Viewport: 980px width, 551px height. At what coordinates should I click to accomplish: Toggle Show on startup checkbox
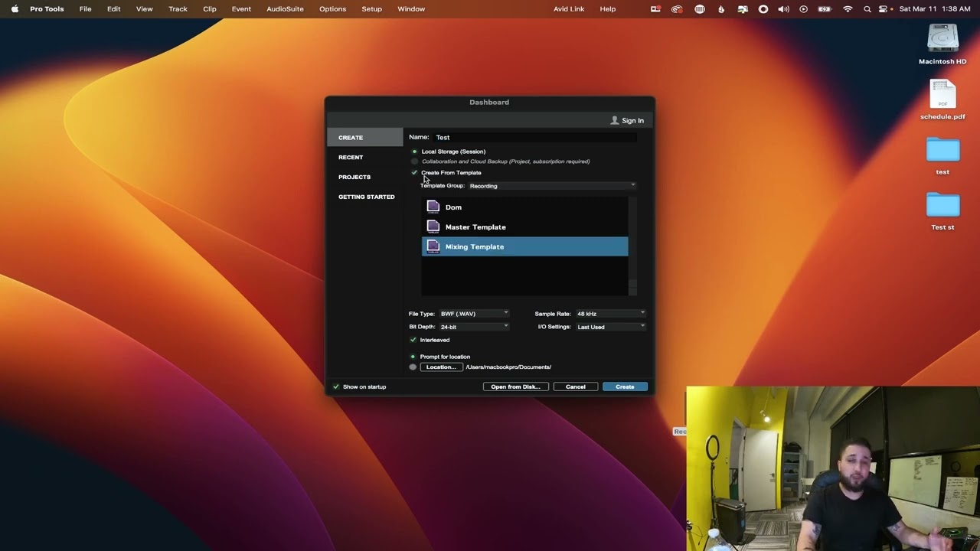[336, 386]
